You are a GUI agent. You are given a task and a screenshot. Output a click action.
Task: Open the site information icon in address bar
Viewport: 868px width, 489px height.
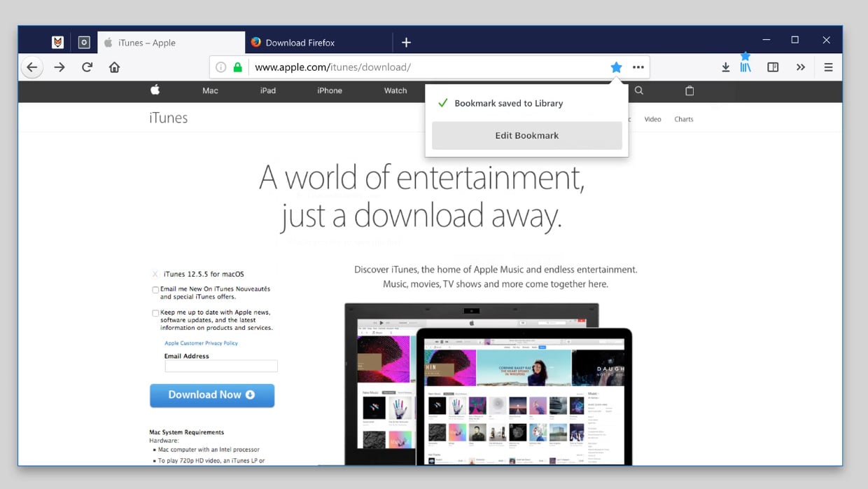tap(220, 67)
